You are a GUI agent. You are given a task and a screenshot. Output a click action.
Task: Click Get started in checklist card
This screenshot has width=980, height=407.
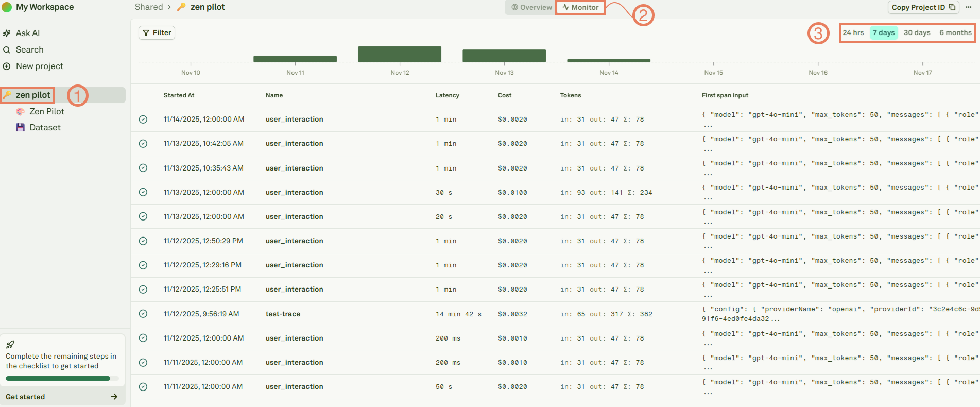point(62,397)
